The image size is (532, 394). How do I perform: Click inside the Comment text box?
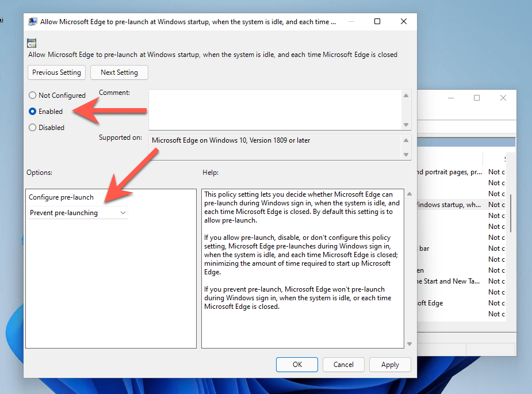[275, 110]
